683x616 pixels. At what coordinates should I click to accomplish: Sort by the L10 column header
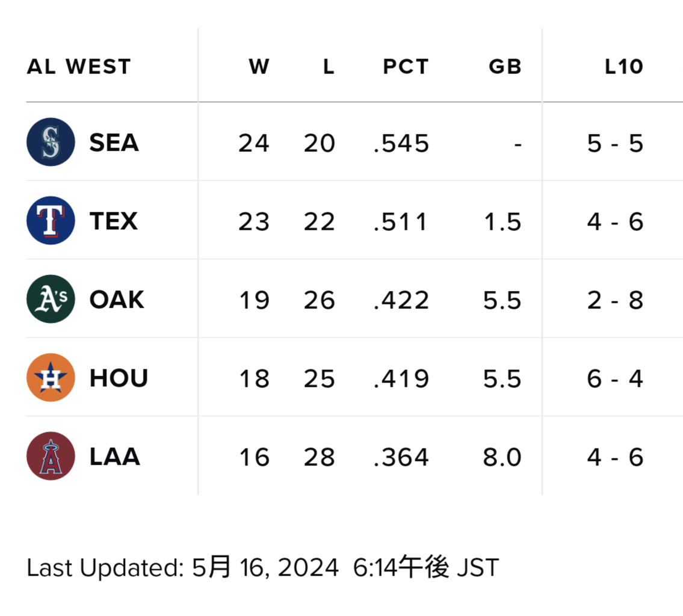pyautogui.click(x=624, y=67)
